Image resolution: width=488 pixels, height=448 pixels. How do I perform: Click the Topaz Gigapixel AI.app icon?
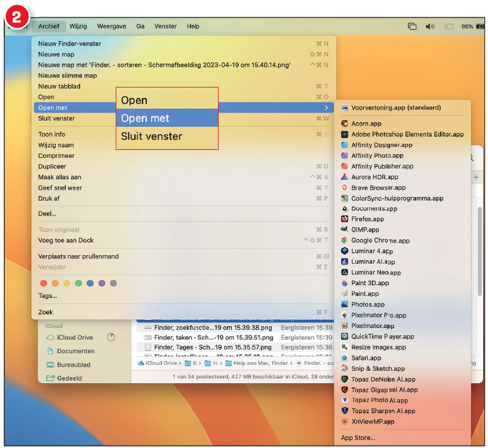pyautogui.click(x=344, y=390)
